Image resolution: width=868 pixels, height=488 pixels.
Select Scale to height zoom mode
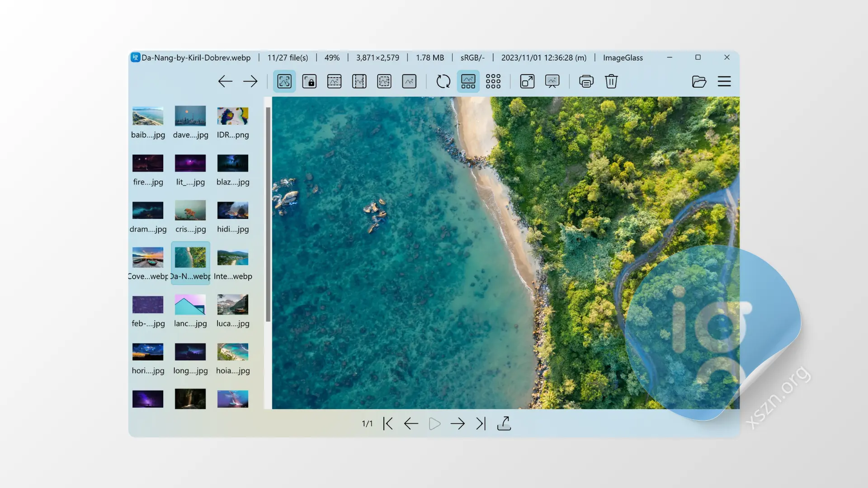(x=359, y=81)
